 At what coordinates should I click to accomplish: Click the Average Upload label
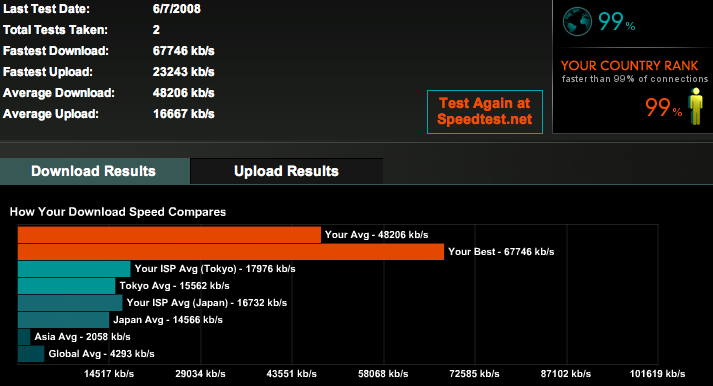(x=51, y=114)
